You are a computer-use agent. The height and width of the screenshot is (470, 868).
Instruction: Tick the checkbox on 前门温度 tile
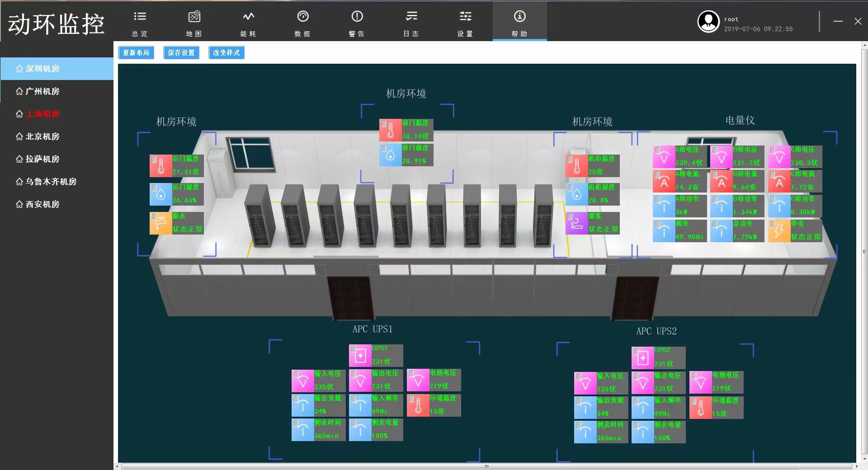click(x=384, y=123)
